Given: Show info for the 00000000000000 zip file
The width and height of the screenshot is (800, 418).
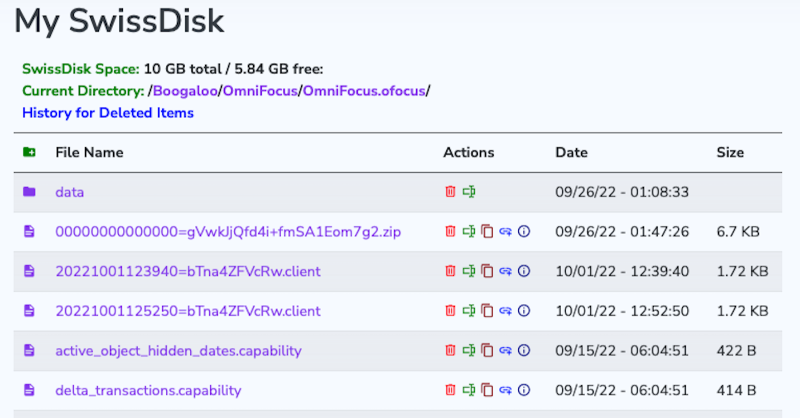Looking at the screenshot, I should pyautogui.click(x=523, y=232).
